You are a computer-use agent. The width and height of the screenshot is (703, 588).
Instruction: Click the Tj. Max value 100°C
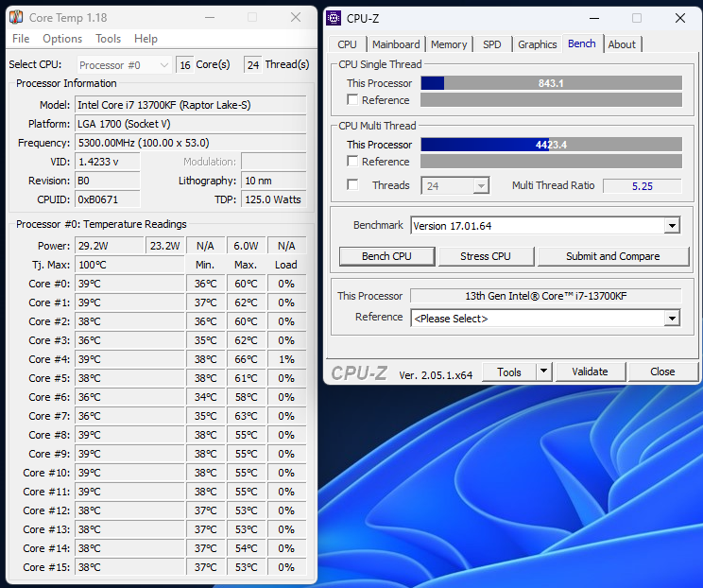pos(129,265)
